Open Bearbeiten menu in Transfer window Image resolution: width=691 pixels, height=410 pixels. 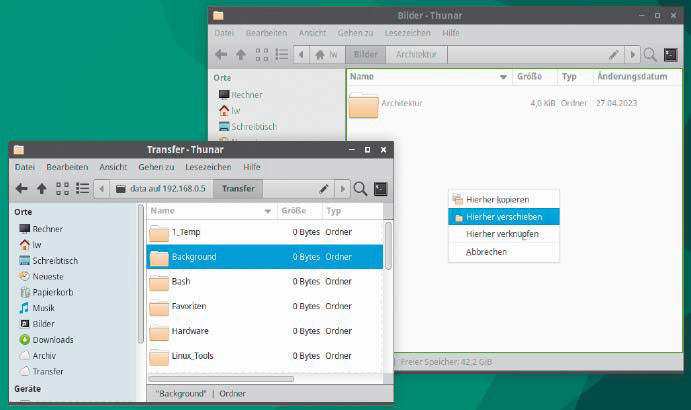pos(67,167)
